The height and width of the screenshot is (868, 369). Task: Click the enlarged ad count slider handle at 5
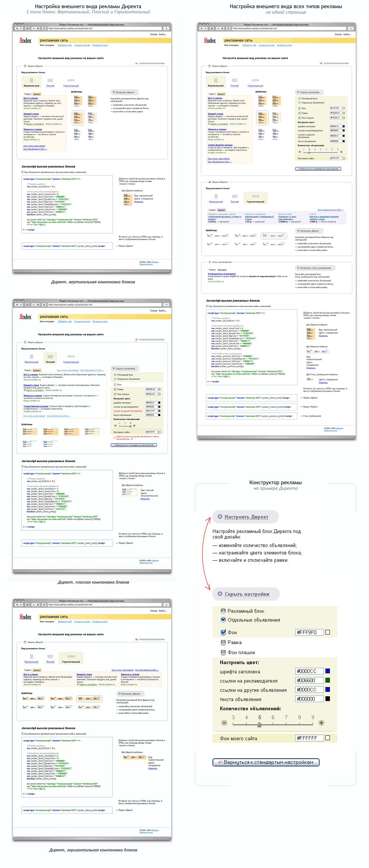click(259, 725)
